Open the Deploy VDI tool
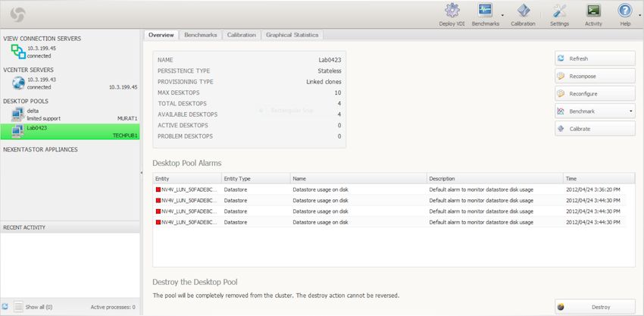The height and width of the screenshot is (316, 644). 452,11
